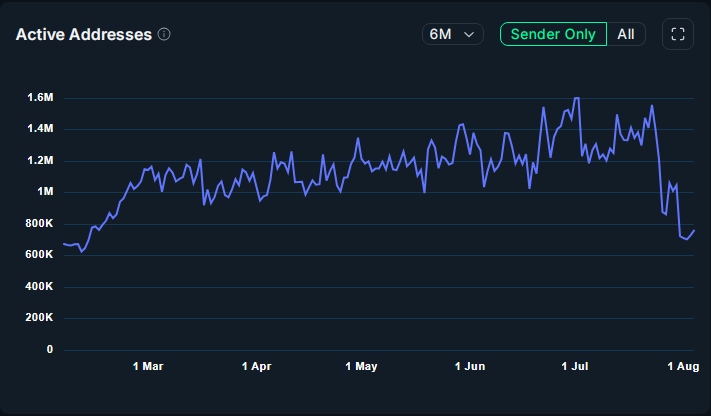The height and width of the screenshot is (416, 711).
Task: Click the 1M y-axis label
Action: 44,192
